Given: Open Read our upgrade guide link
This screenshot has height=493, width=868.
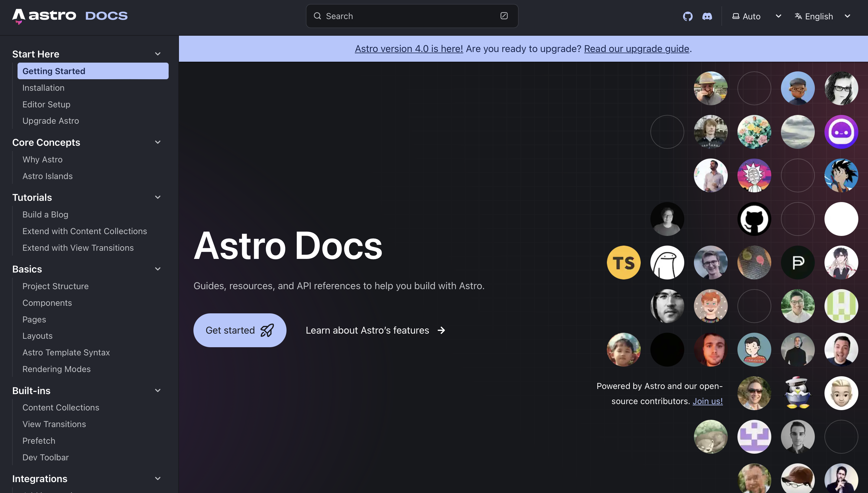Looking at the screenshot, I should click(x=636, y=49).
